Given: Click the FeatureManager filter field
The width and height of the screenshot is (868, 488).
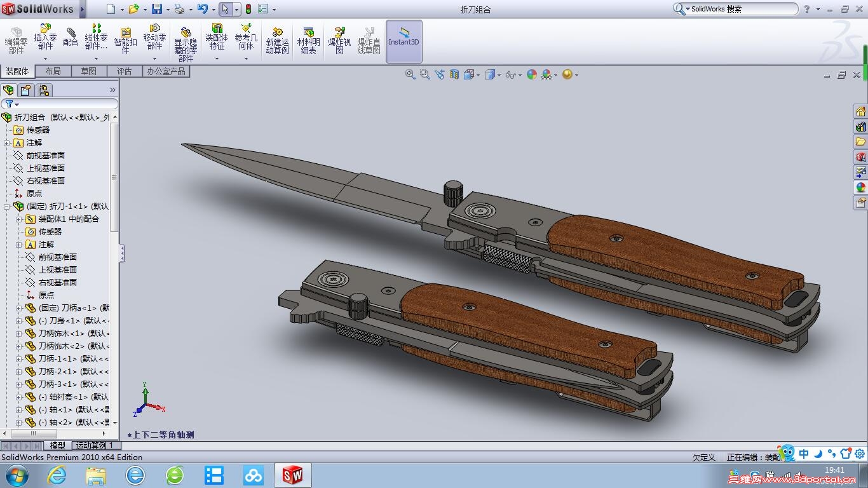Looking at the screenshot, I should (60, 104).
